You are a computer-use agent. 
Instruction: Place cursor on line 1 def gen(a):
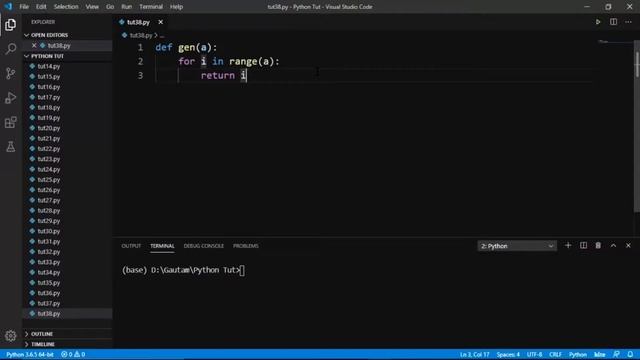[x=186, y=48]
